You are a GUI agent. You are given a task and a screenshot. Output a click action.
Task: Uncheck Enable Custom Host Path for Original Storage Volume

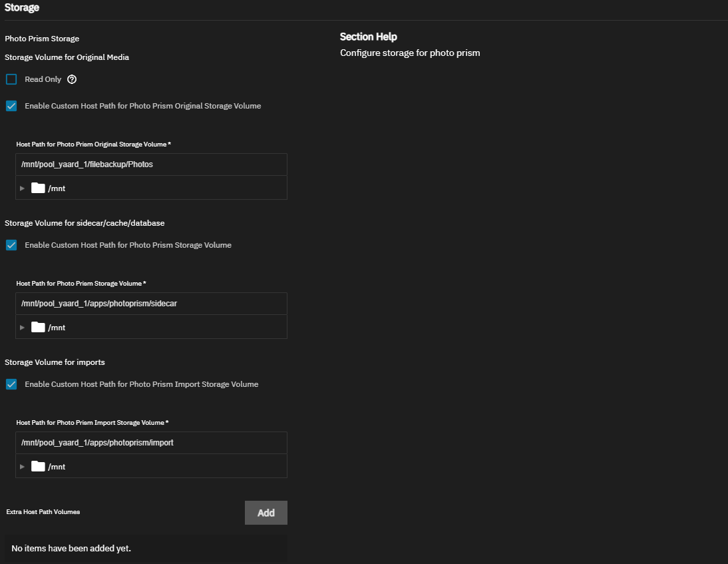click(11, 106)
